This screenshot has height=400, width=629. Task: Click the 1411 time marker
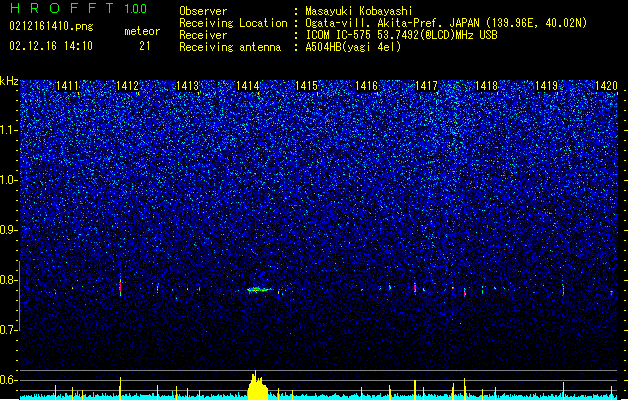coord(67,86)
